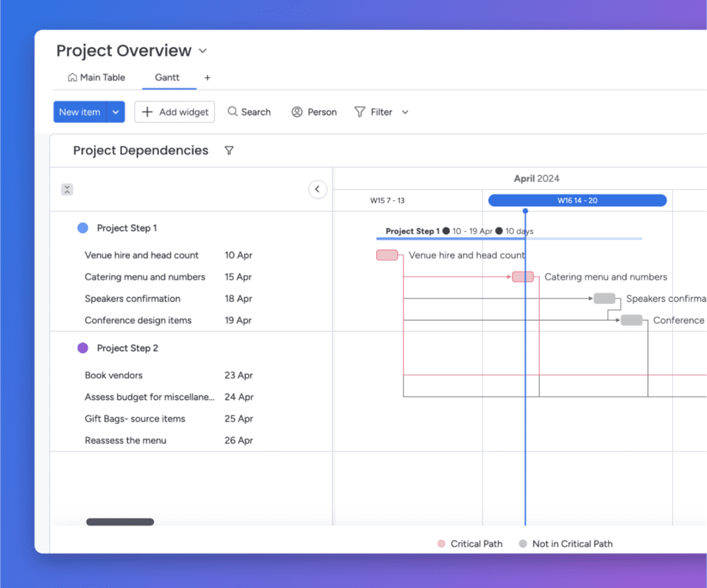Click the Project Overview board title
The width and height of the screenshot is (707, 588).
click(124, 51)
